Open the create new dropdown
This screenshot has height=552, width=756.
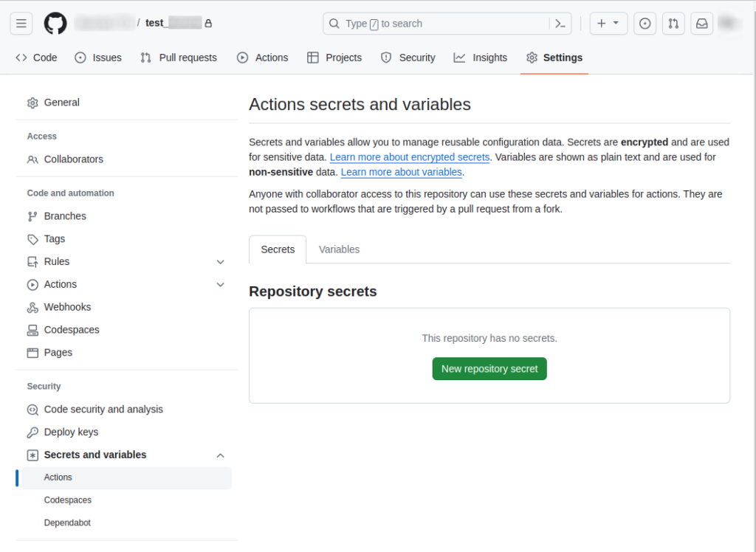[x=608, y=24]
